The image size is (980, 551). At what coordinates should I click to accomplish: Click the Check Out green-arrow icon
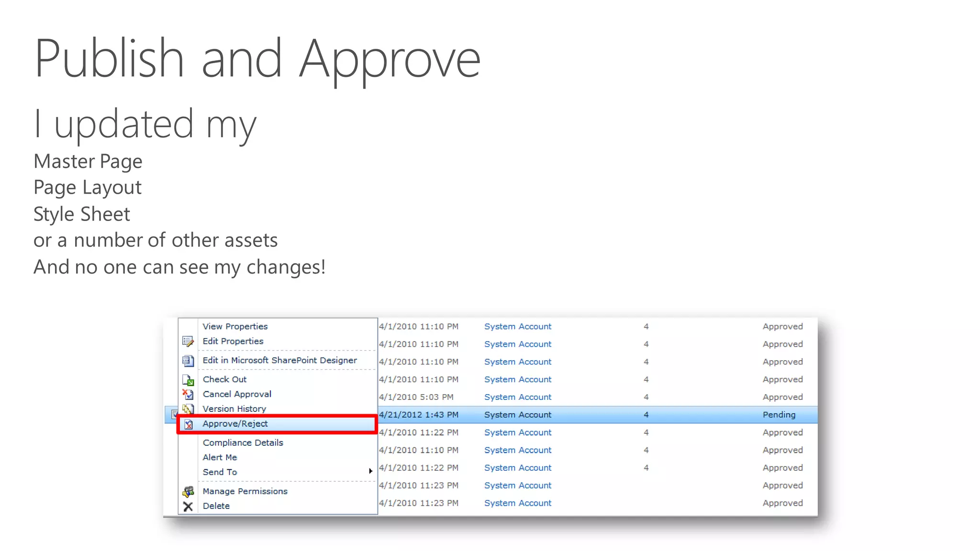click(x=188, y=380)
